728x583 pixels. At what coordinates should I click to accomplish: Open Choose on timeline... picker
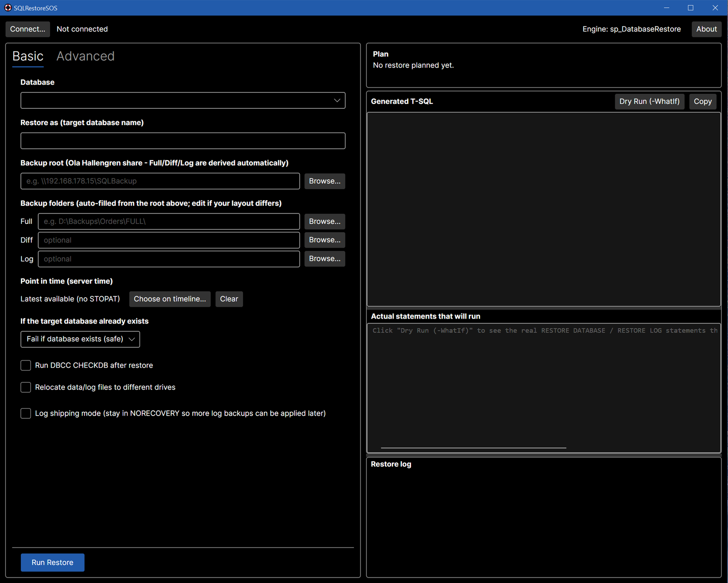pyautogui.click(x=170, y=299)
